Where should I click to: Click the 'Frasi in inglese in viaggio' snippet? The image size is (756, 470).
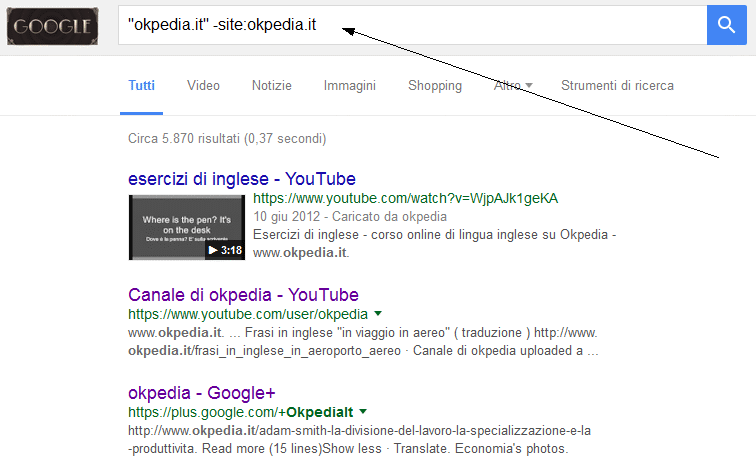pos(363,342)
